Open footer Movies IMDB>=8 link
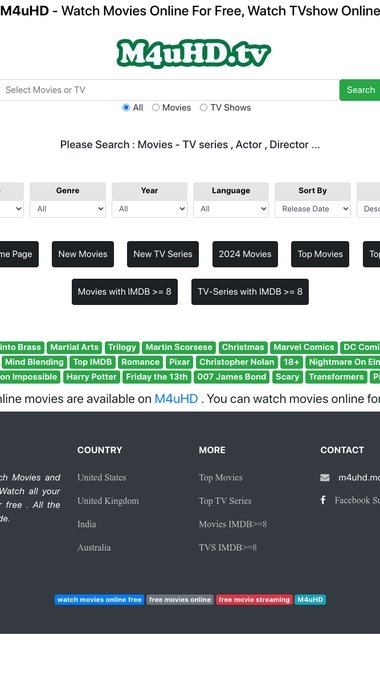Image resolution: width=380 pixels, height=680 pixels. pos(233,524)
